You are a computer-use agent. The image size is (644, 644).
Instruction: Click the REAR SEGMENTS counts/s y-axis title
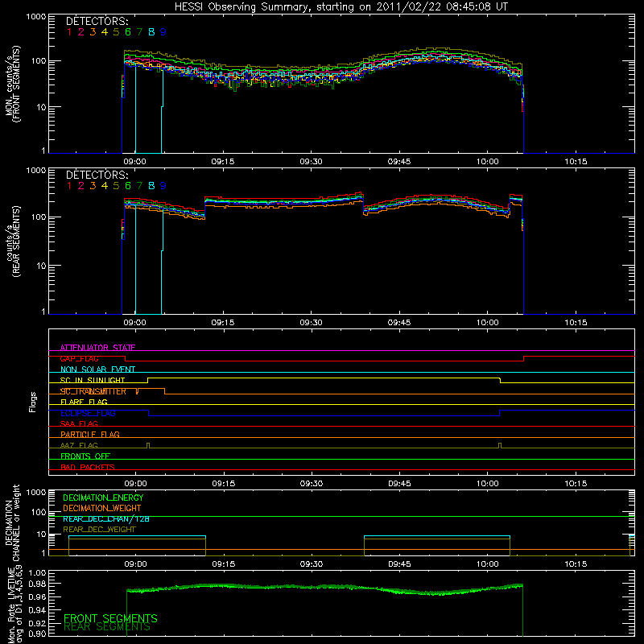(x=12, y=242)
